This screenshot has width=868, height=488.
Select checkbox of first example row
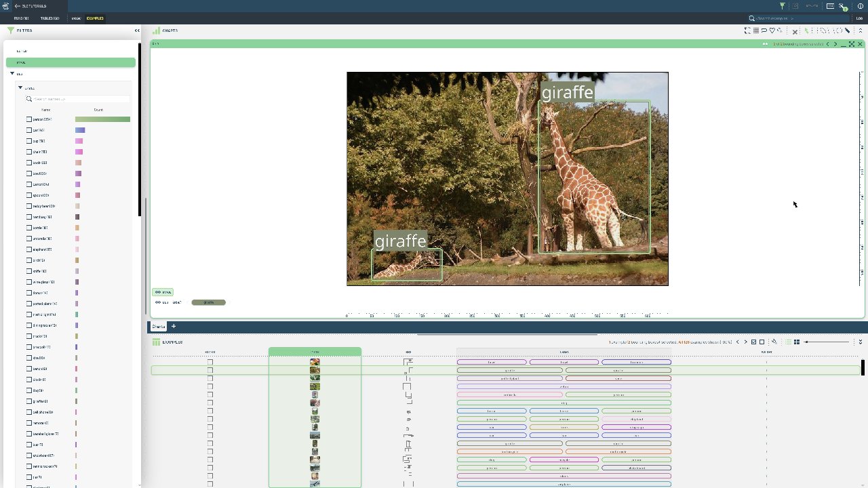click(x=210, y=362)
